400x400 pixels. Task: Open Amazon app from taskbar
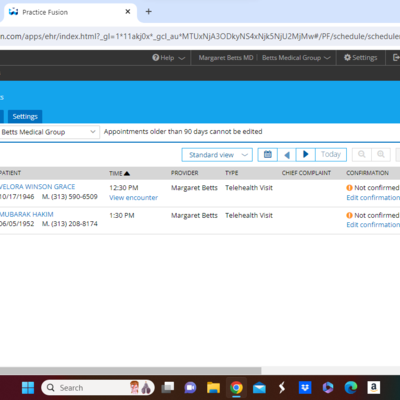[x=374, y=388]
